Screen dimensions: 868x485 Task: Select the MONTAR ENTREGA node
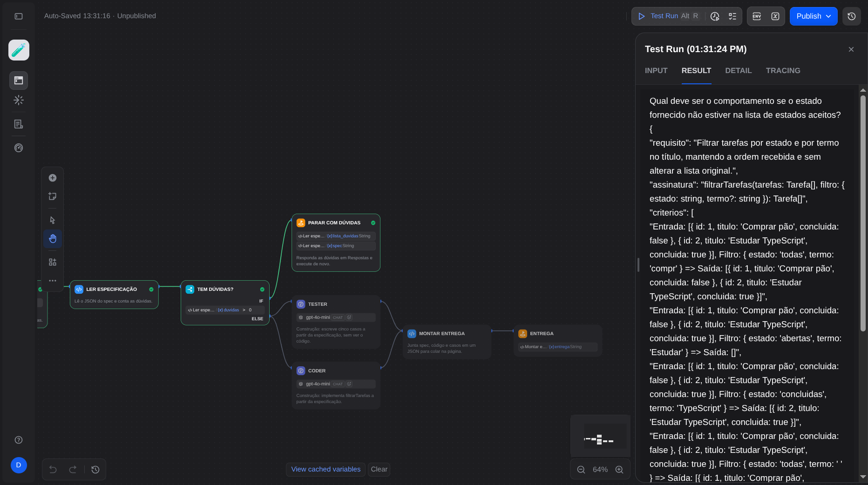coord(447,342)
